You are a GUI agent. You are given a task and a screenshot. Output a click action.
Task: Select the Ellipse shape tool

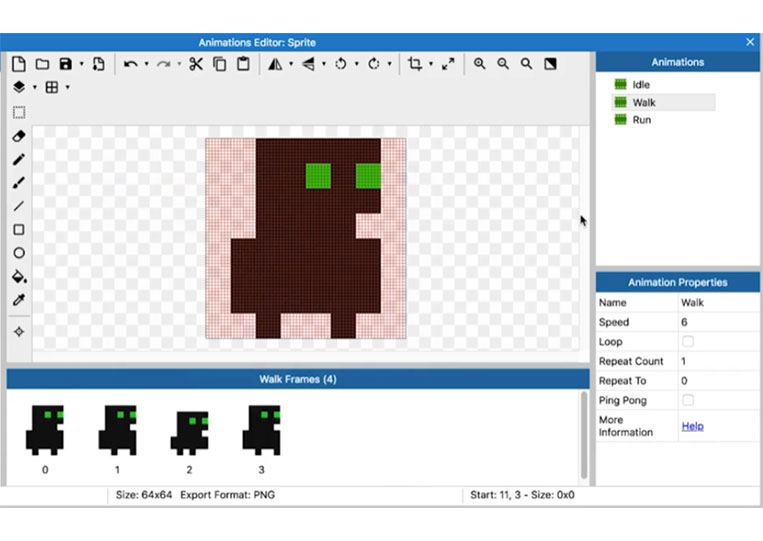(19, 252)
